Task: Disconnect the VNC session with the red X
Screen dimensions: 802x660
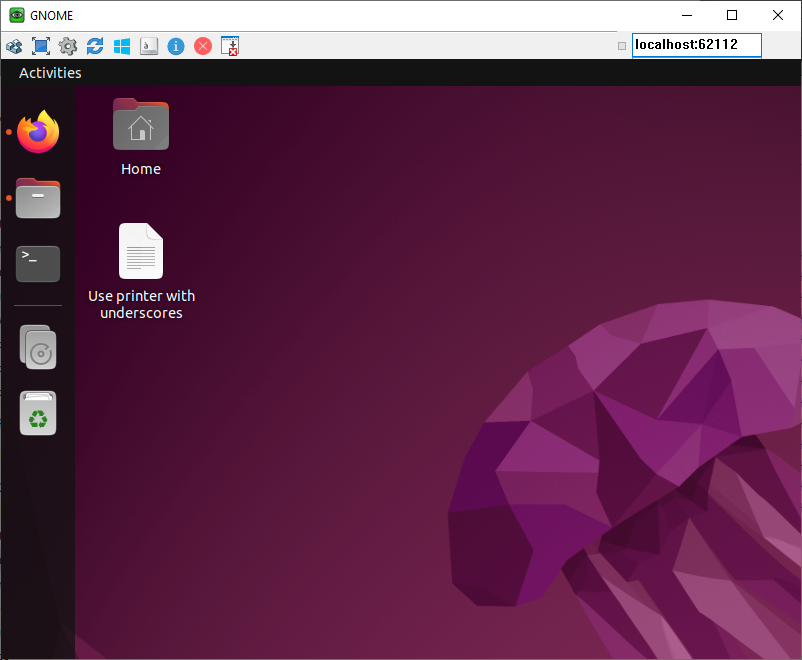Action: (202, 46)
